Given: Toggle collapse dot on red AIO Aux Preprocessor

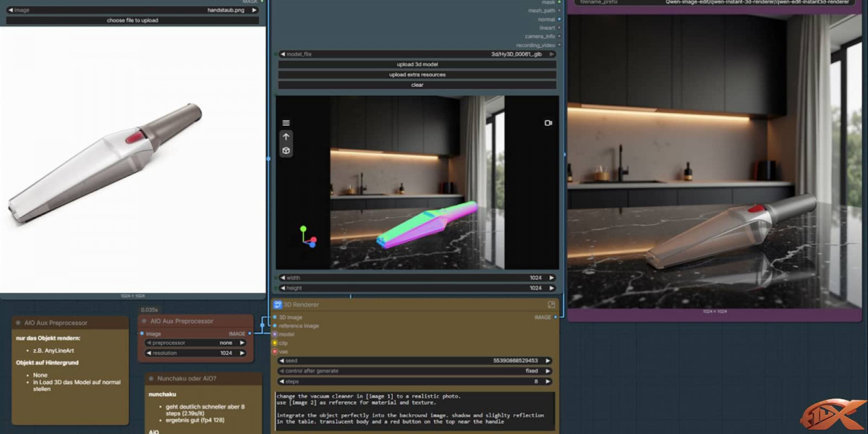Looking at the screenshot, I should click(x=143, y=321).
